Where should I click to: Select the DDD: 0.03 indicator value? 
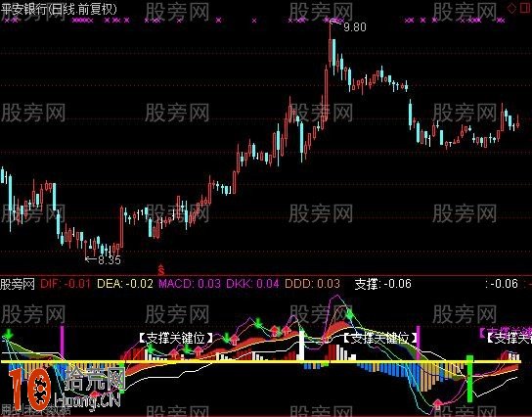click(x=312, y=284)
